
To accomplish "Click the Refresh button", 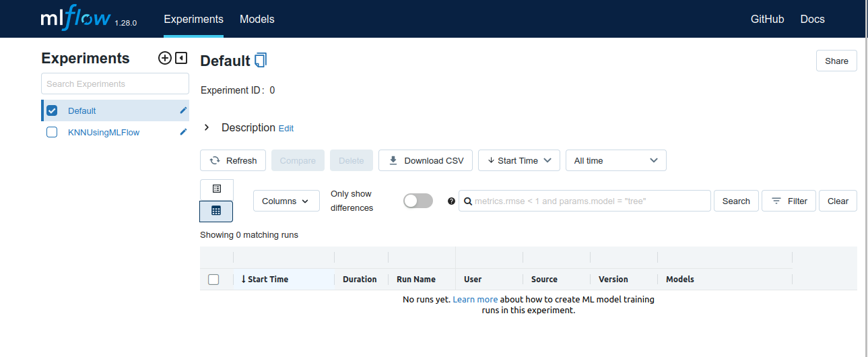I will point(233,160).
